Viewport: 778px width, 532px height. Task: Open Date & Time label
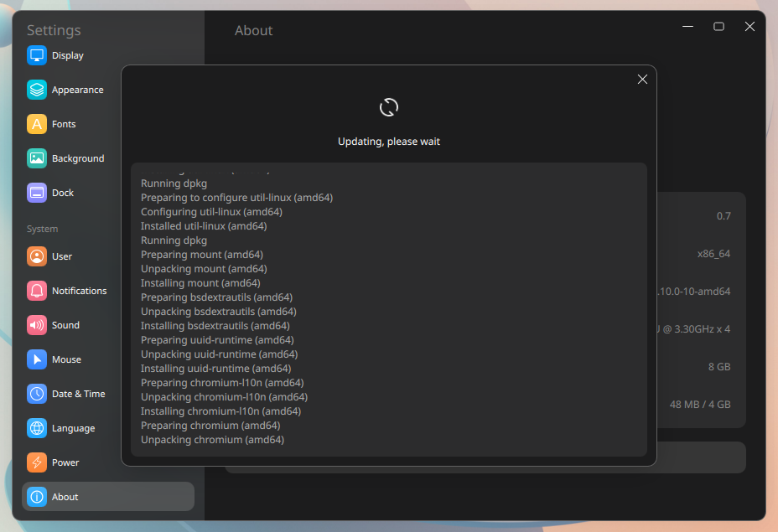pyautogui.click(x=79, y=394)
